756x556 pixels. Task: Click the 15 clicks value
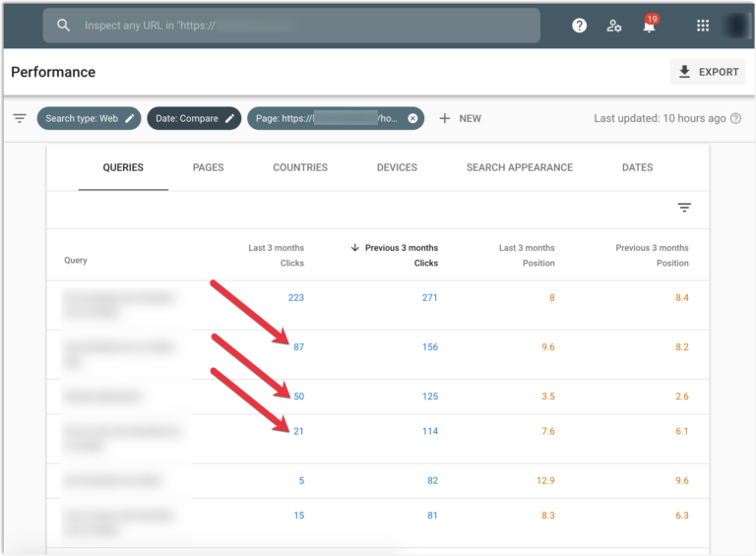tap(299, 516)
